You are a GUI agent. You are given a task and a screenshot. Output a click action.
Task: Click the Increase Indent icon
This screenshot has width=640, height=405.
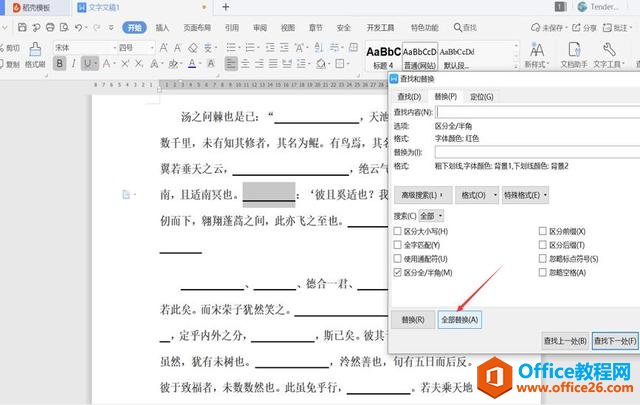click(x=284, y=48)
